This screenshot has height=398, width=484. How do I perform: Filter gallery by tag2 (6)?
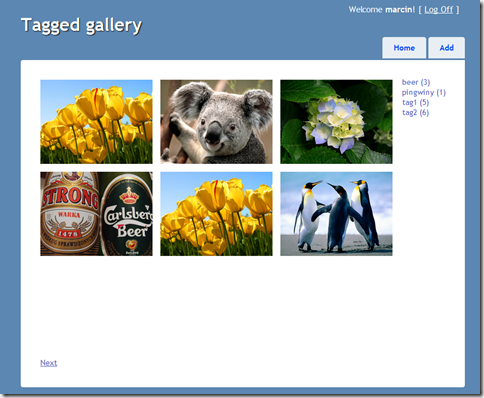[415, 112]
